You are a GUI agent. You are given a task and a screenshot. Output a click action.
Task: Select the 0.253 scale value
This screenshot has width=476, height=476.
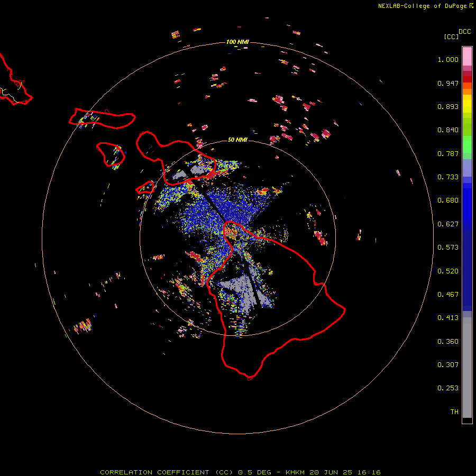[448, 388]
